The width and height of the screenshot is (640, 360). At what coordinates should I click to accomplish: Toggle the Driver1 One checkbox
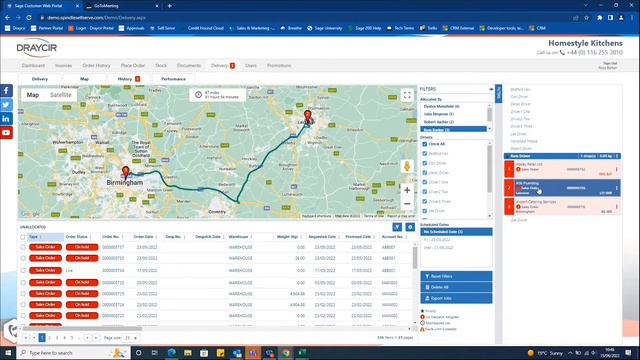pos(424,182)
